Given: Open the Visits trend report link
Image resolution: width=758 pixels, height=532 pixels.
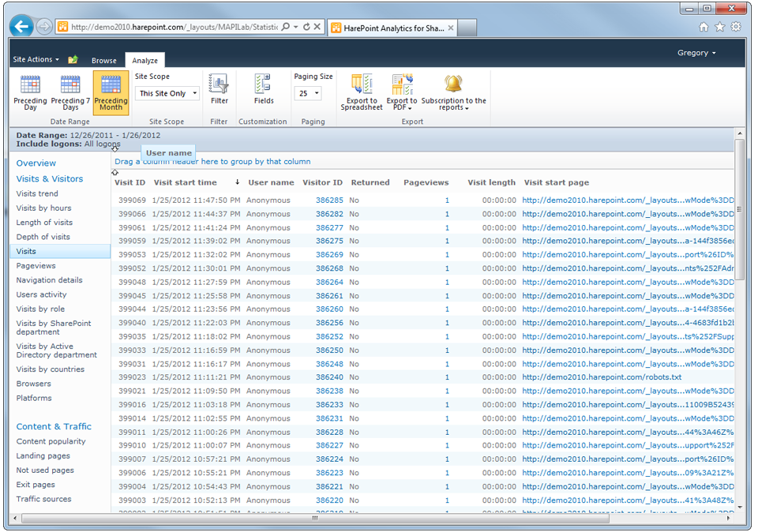Looking at the screenshot, I should click(x=37, y=193).
